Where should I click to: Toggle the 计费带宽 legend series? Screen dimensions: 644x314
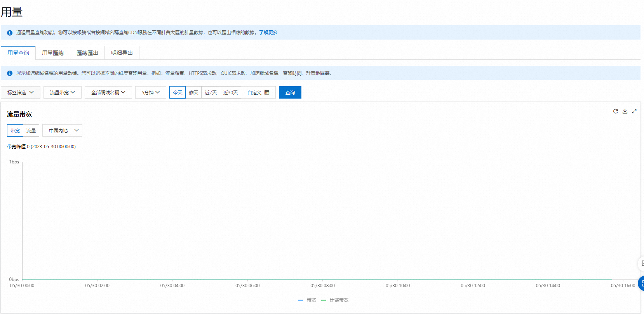(335, 300)
